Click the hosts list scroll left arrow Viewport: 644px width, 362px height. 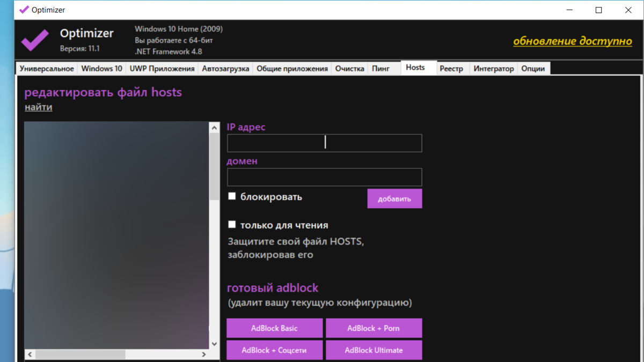(30, 354)
